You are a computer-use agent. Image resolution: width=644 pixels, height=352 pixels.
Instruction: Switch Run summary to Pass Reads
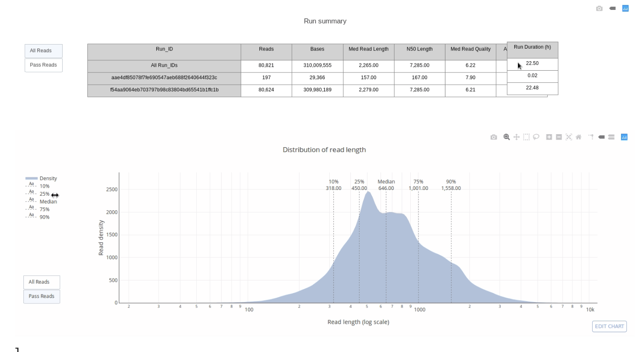pos(43,65)
